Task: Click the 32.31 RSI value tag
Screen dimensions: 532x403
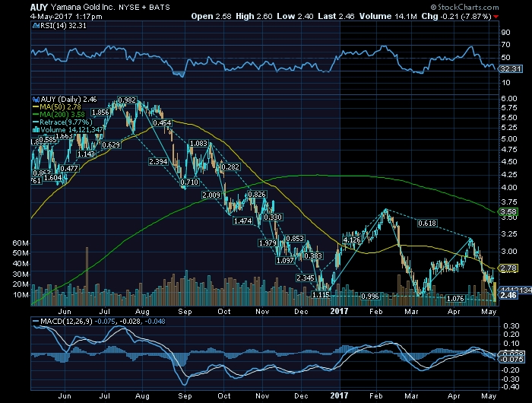Action: pos(511,69)
